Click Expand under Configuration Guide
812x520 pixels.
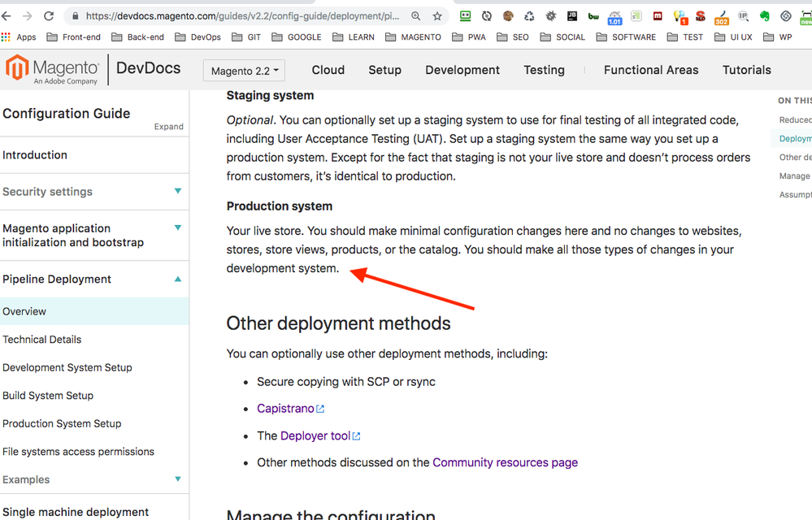click(x=168, y=127)
